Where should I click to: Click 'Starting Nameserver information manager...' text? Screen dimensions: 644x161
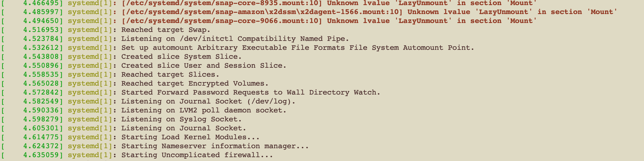click(215, 146)
